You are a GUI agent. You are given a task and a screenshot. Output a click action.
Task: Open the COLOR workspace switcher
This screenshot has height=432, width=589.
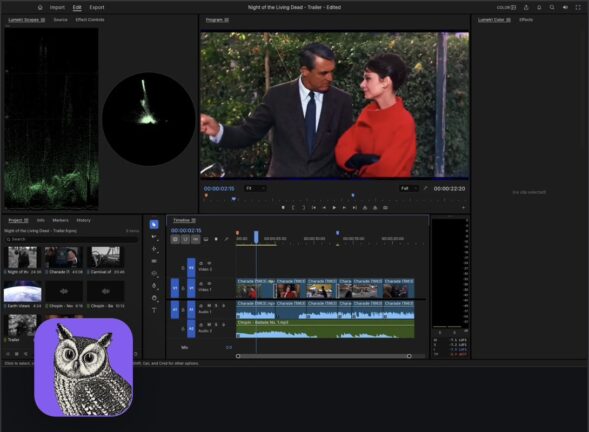(x=506, y=7)
